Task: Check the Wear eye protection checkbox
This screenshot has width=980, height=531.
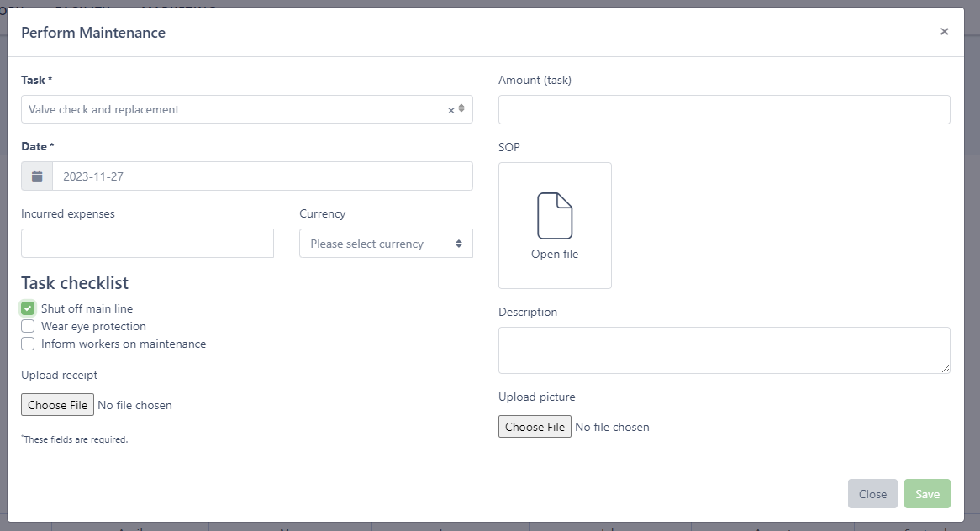Action: (x=28, y=326)
